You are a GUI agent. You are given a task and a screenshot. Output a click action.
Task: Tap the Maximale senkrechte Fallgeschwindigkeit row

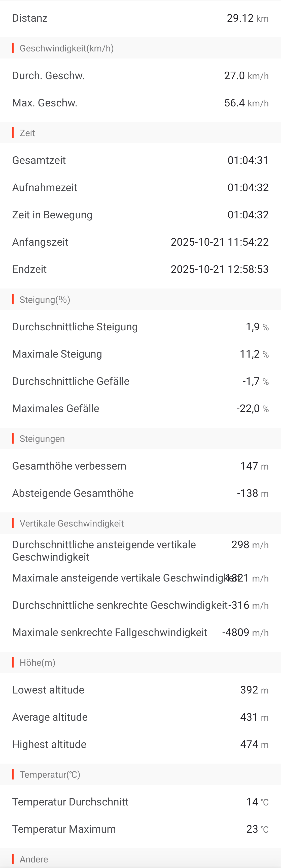pyautogui.click(x=140, y=632)
